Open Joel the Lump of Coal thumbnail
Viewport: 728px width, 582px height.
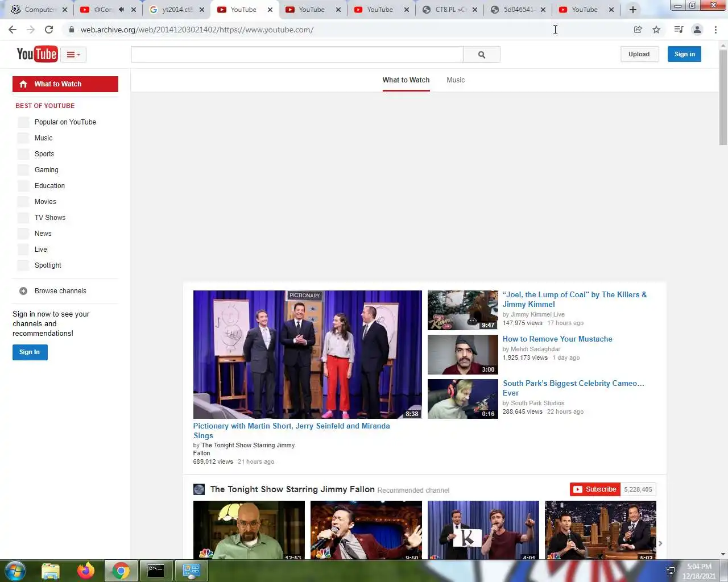(x=463, y=310)
